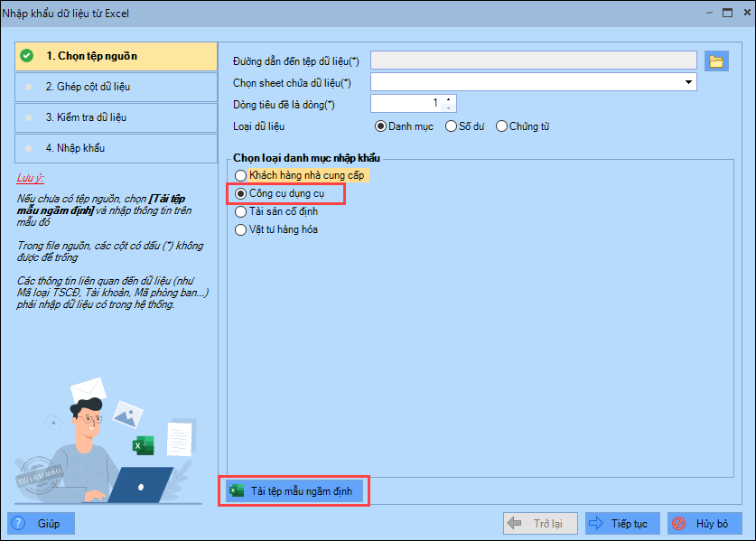This screenshot has height=541, width=756.
Task: Select the Số dư data type
Action: click(x=465, y=126)
